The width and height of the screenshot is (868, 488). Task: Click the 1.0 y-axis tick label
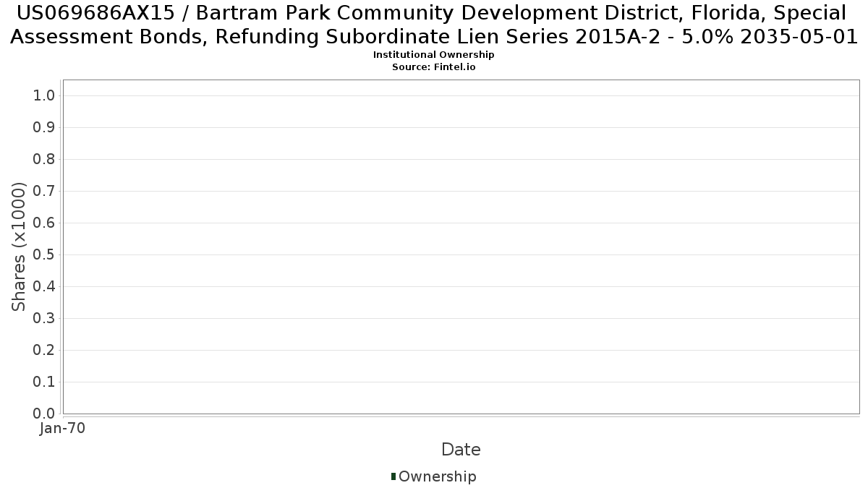[x=44, y=96]
